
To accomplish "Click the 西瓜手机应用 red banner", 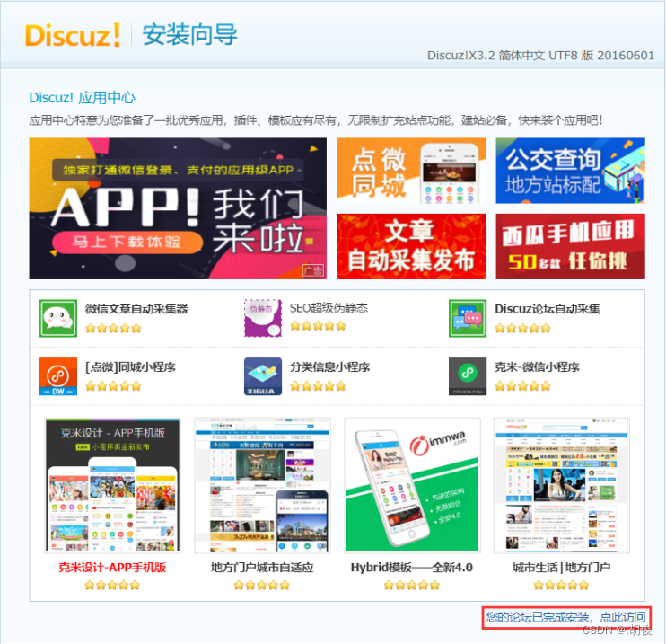I will tap(571, 246).
